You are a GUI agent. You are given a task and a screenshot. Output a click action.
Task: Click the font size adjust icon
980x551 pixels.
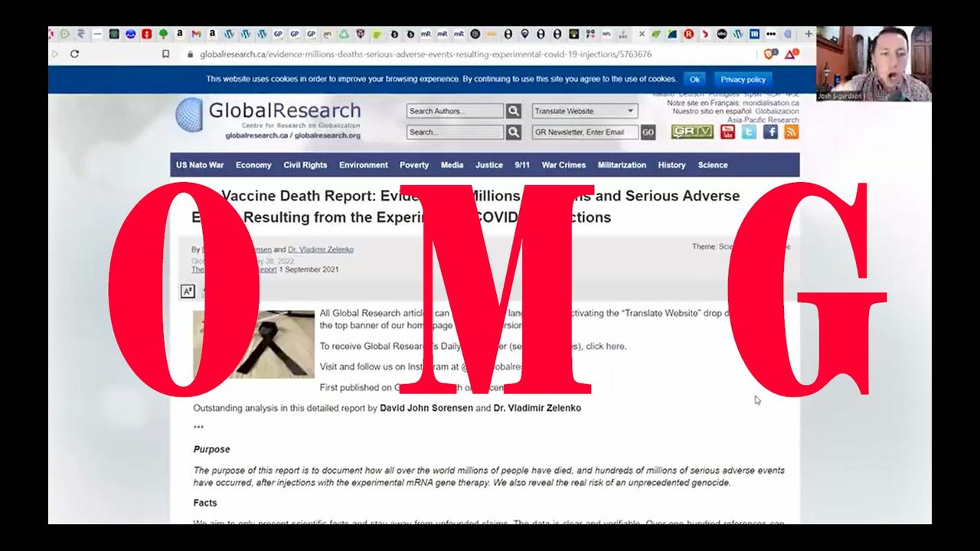[x=188, y=291]
